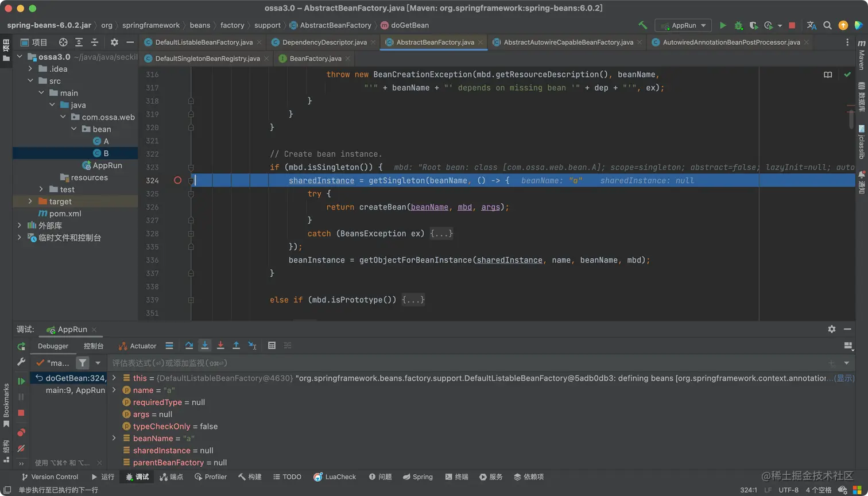
Task: Expand all in project tree
Action: [79, 42]
